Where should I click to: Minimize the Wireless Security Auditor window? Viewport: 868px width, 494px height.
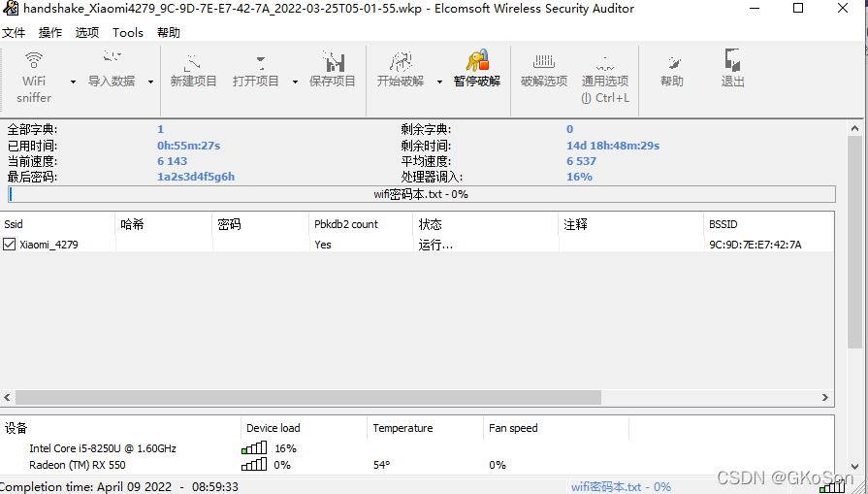click(755, 9)
